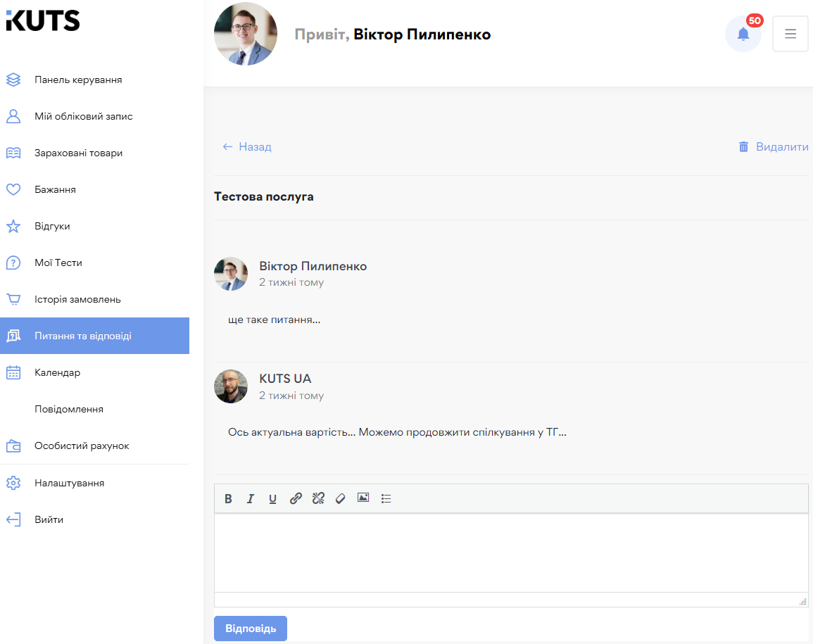
Task: Open notifications via the bell icon
Action: pos(743,33)
